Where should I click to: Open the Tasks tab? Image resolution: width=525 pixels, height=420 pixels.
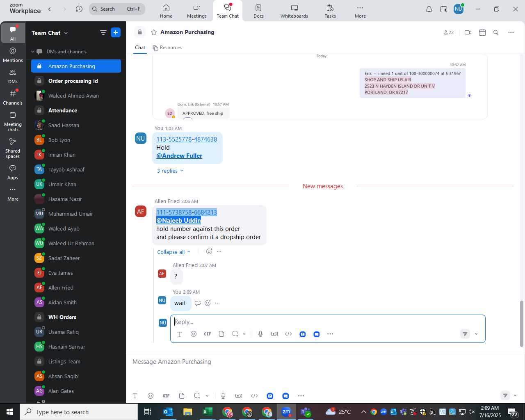coord(330,11)
